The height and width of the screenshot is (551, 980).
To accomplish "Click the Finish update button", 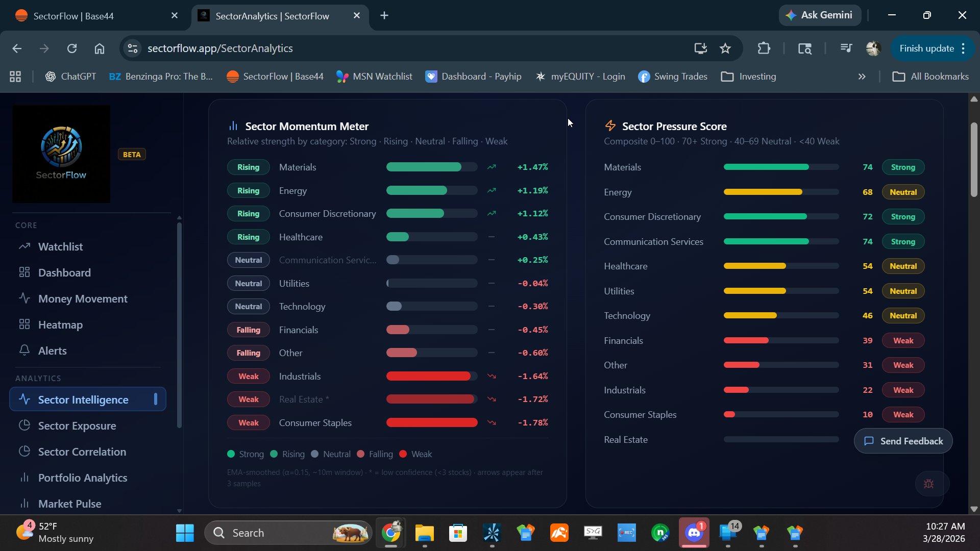I will [926, 48].
